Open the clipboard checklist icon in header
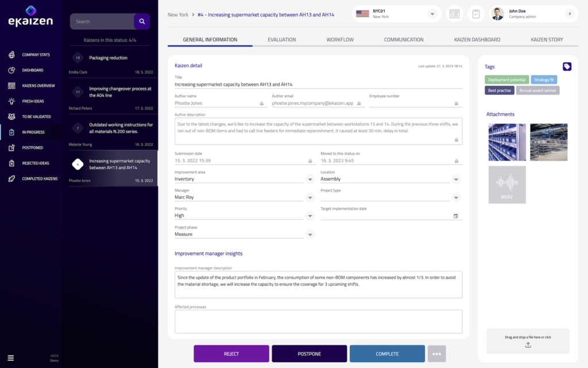Viewport: 588px width, 368px height. (x=475, y=14)
